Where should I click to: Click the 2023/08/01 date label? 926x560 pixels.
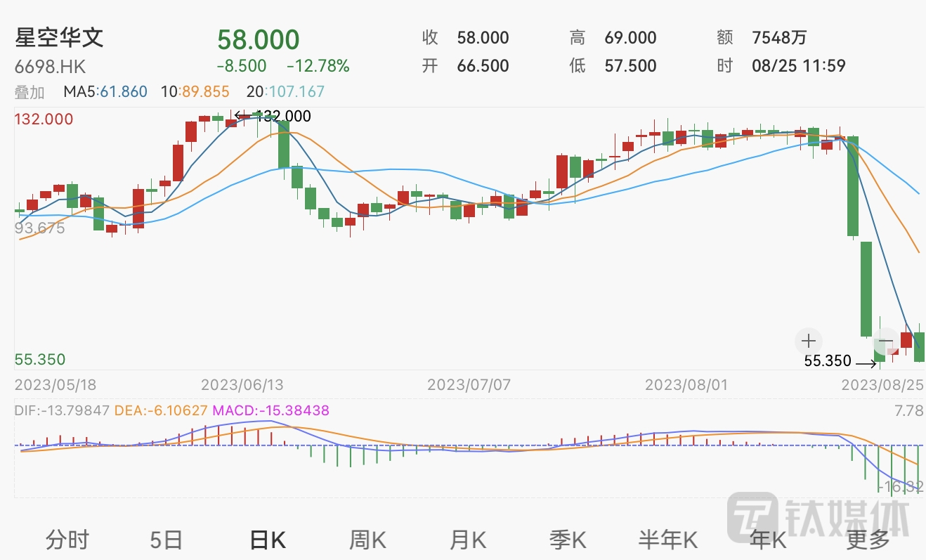point(686,385)
